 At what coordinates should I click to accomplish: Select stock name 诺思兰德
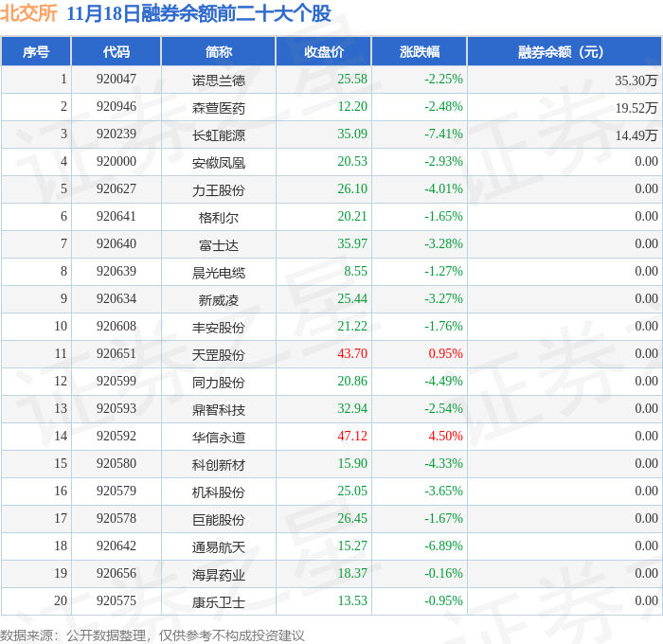219,80
